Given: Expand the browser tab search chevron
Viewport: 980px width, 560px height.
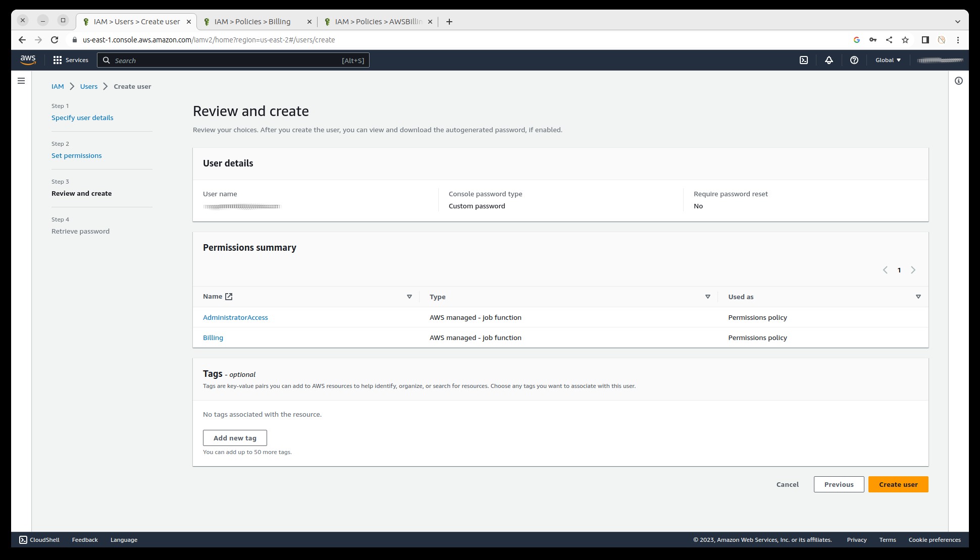Looking at the screenshot, I should pyautogui.click(x=958, y=21).
